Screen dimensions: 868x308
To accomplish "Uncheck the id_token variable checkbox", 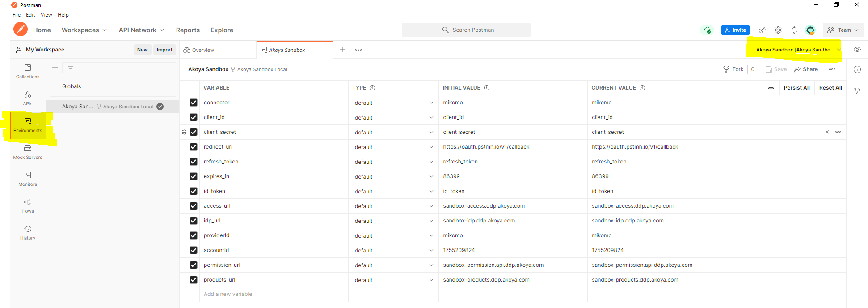I will (194, 191).
